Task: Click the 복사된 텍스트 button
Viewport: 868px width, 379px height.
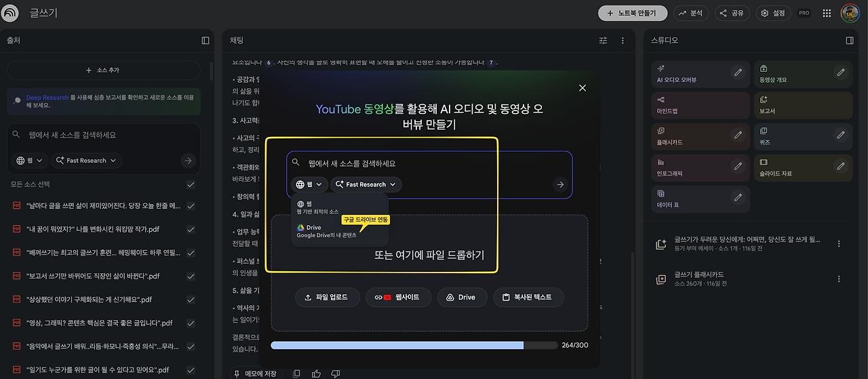Action: (528, 297)
